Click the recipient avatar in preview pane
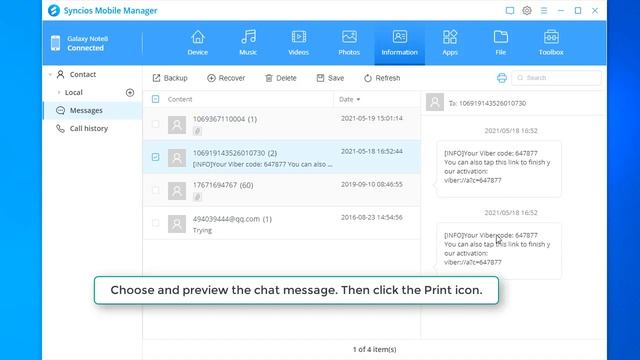 [x=435, y=102]
